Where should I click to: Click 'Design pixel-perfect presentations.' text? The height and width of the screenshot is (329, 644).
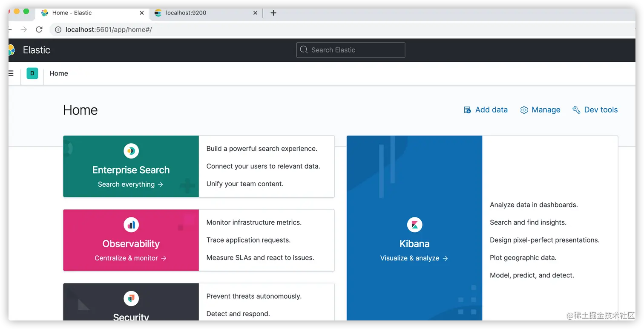[x=545, y=240]
